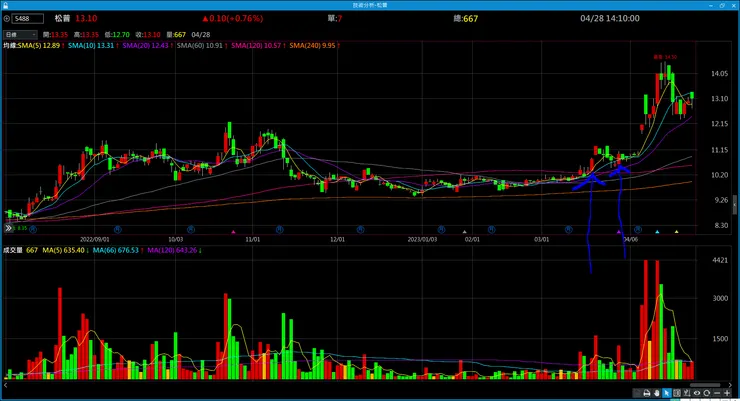Click the volume MA(5) 635.40 label
740x401 pixels.
(66, 250)
